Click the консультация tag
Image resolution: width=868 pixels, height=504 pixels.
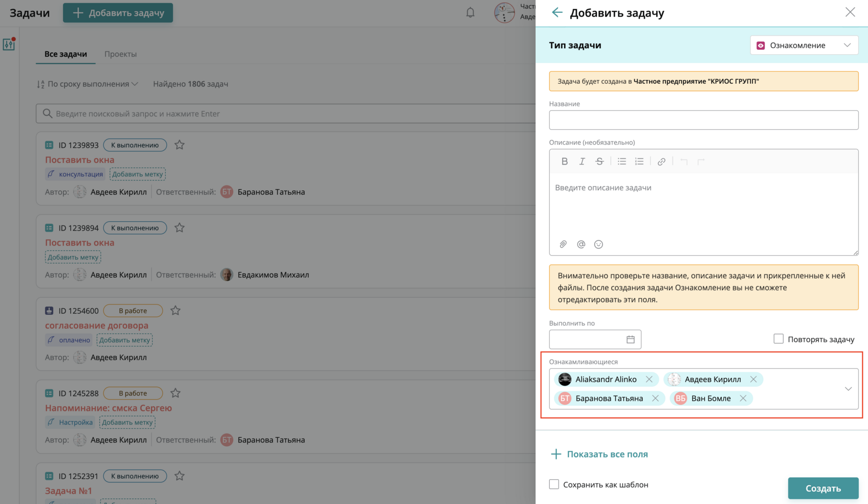click(75, 174)
